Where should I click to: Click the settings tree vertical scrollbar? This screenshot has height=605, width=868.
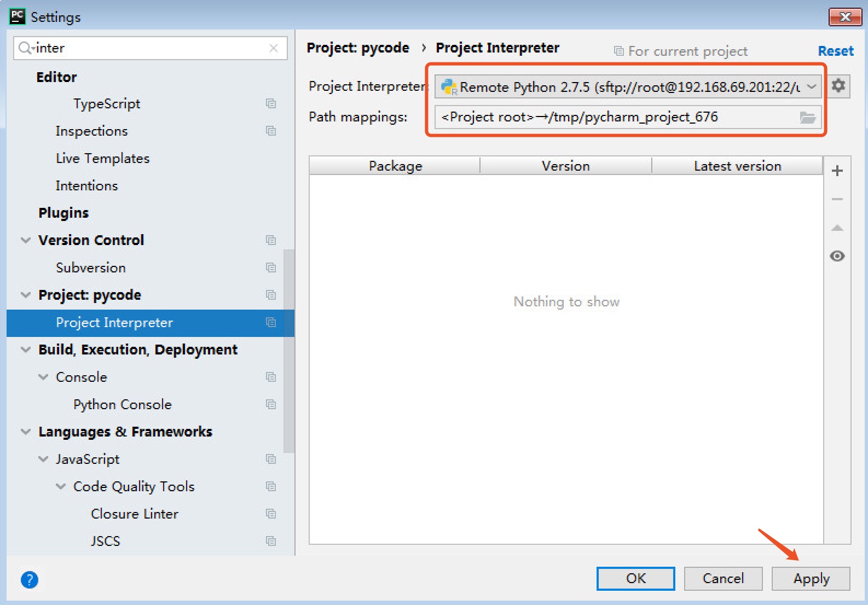(289, 351)
